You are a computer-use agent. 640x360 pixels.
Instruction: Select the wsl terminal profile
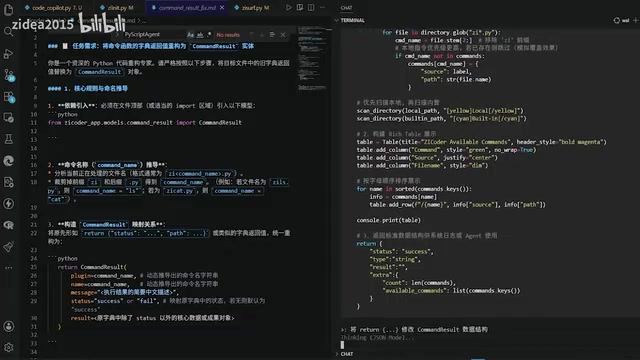tap(621, 20)
